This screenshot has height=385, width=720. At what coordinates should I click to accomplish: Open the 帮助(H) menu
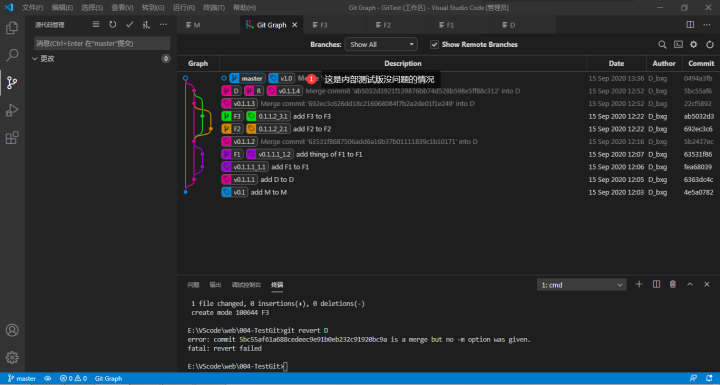coord(244,8)
